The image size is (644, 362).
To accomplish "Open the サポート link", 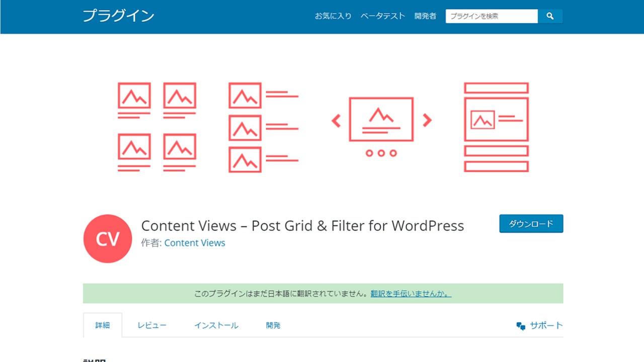I will (546, 325).
